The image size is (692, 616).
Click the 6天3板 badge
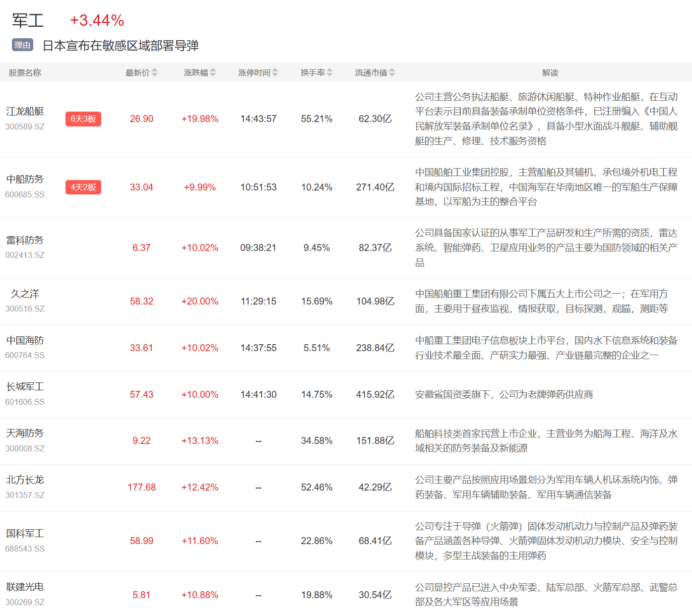83,119
